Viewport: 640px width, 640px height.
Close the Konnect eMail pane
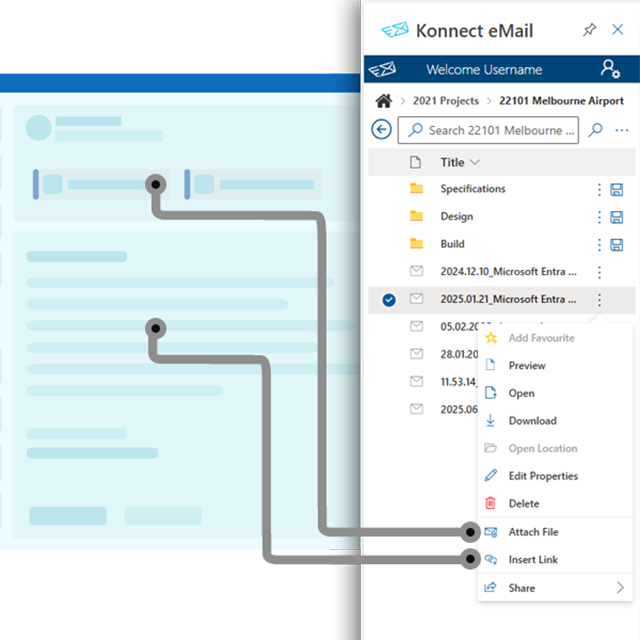(618, 29)
